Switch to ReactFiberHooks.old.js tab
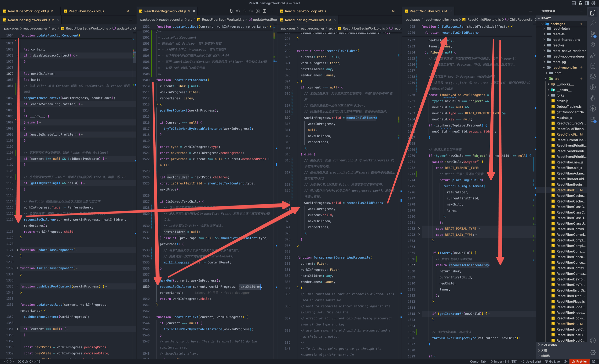This screenshot has width=599, height=364. pyautogui.click(x=86, y=11)
